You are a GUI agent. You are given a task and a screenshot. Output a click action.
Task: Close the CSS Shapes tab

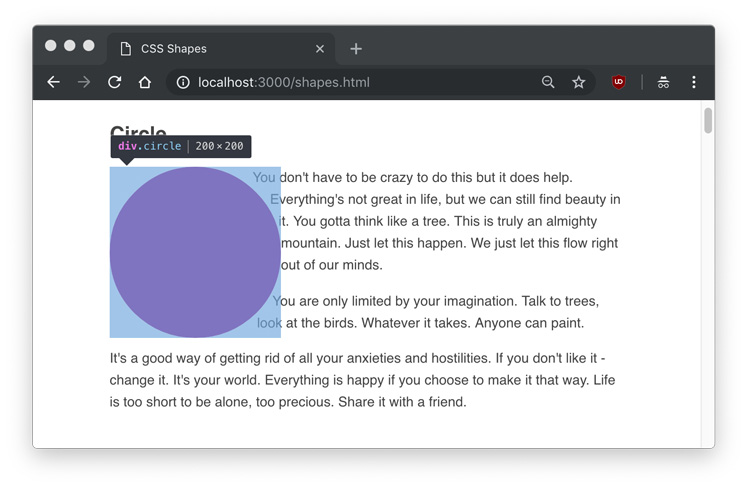point(320,48)
